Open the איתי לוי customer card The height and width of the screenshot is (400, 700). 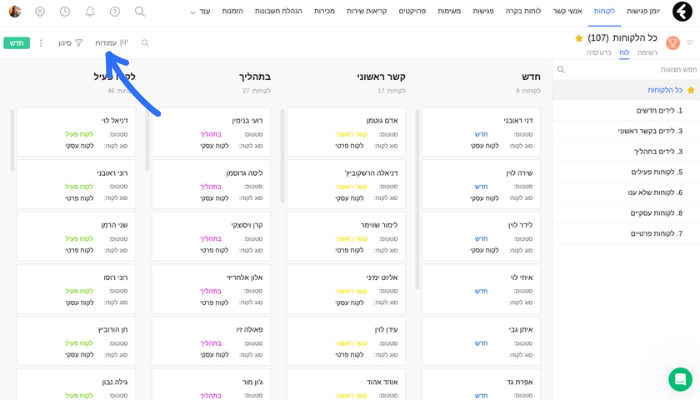click(x=481, y=289)
